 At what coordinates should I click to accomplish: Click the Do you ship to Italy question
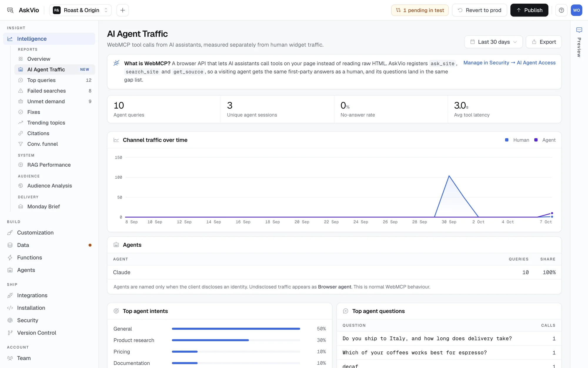pyautogui.click(x=427, y=339)
